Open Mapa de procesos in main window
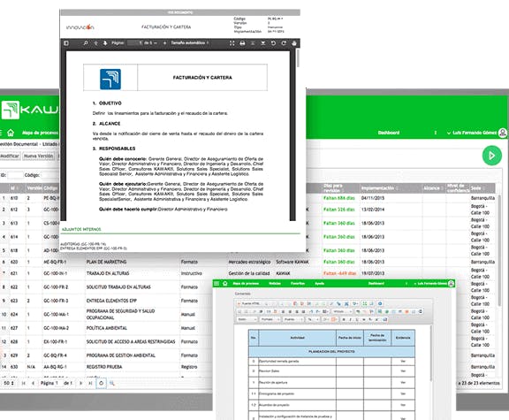Screen dimensions: 509x420 pos(40,133)
